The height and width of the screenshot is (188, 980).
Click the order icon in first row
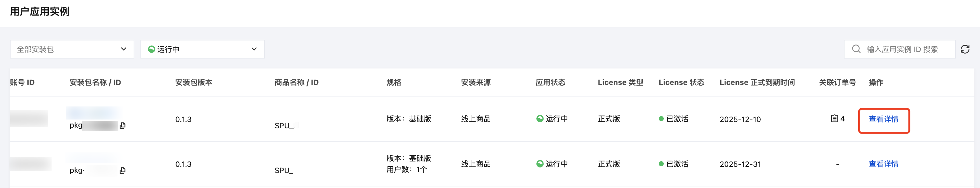tap(834, 119)
